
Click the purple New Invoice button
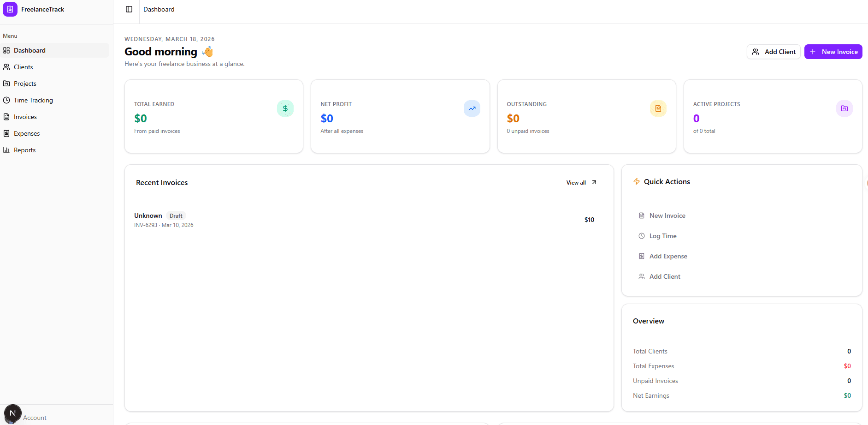833,52
